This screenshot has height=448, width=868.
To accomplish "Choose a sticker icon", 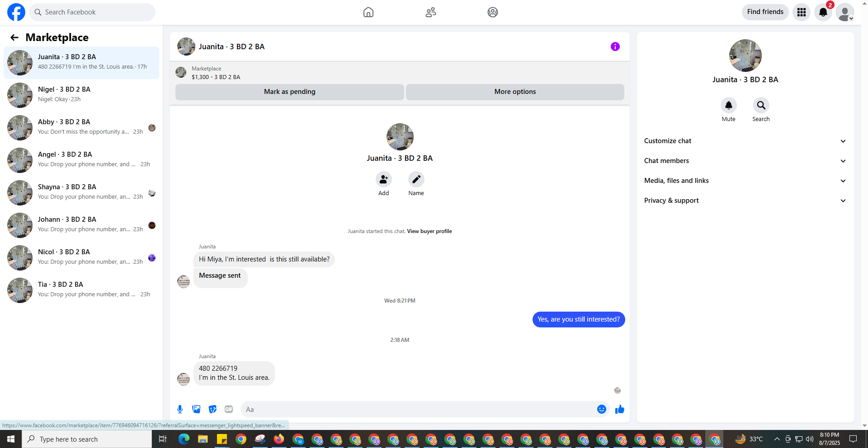I will tap(212, 409).
